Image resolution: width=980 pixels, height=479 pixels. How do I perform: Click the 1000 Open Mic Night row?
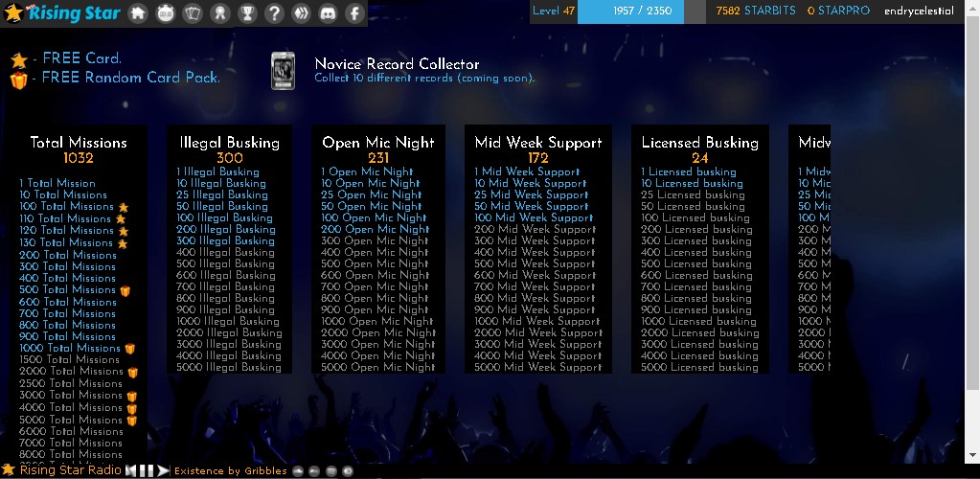[x=377, y=321]
